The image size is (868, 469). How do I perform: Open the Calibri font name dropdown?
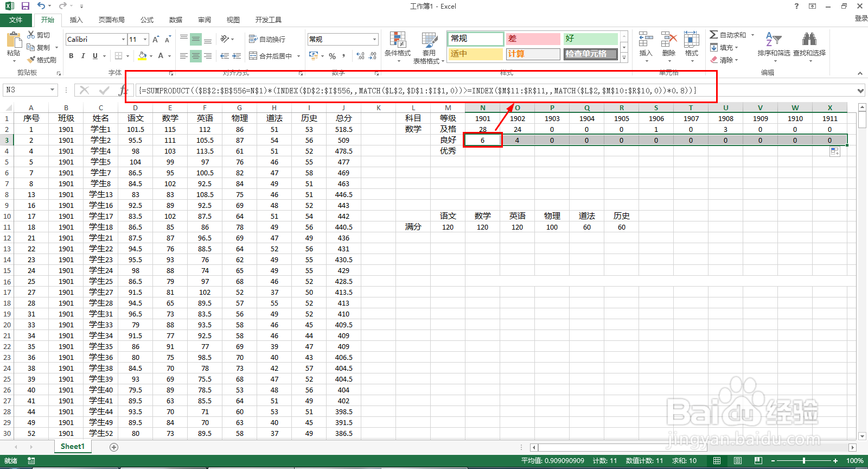point(123,39)
